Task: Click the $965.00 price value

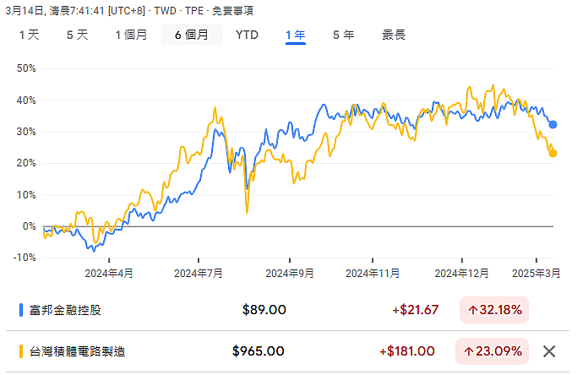Action: [x=259, y=351]
